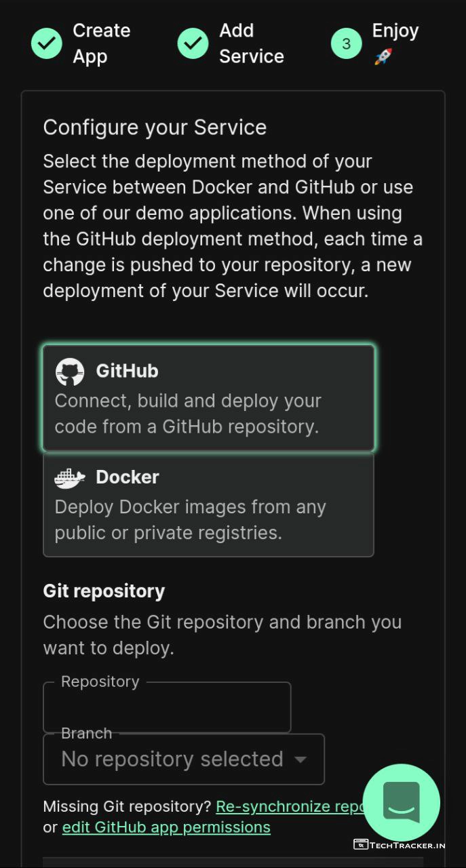Click the Branch dropdown arrow
Image resolution: width=466 pixels, height=868 pixels.
(x=300, y=759)
